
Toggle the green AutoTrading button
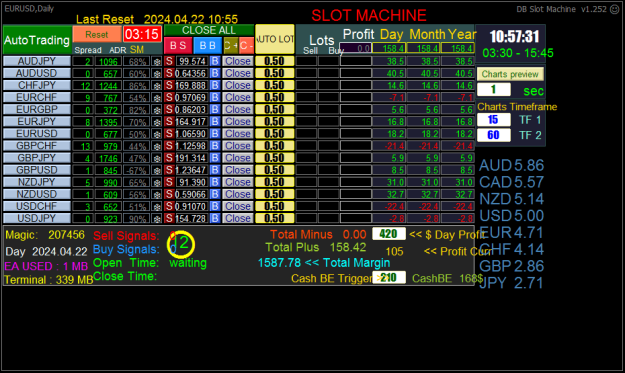[37, 40]
